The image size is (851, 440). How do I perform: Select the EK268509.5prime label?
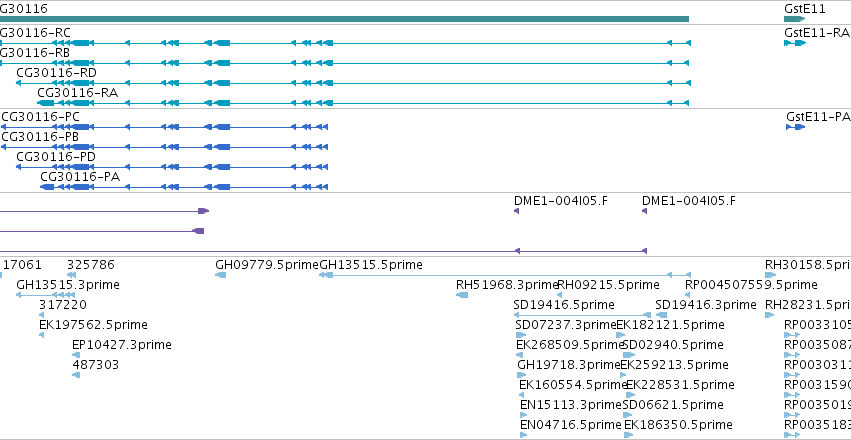(x=570, y=345)
